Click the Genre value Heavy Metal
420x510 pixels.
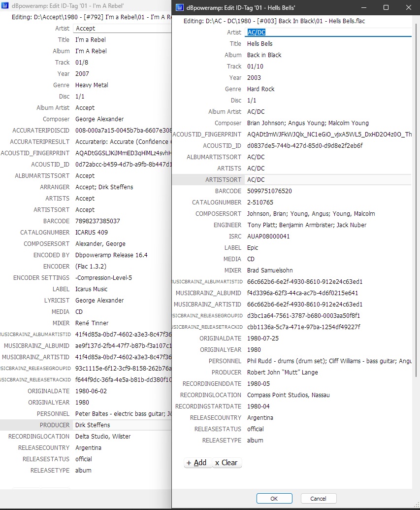pyautogui.click(x=92, y=85)
